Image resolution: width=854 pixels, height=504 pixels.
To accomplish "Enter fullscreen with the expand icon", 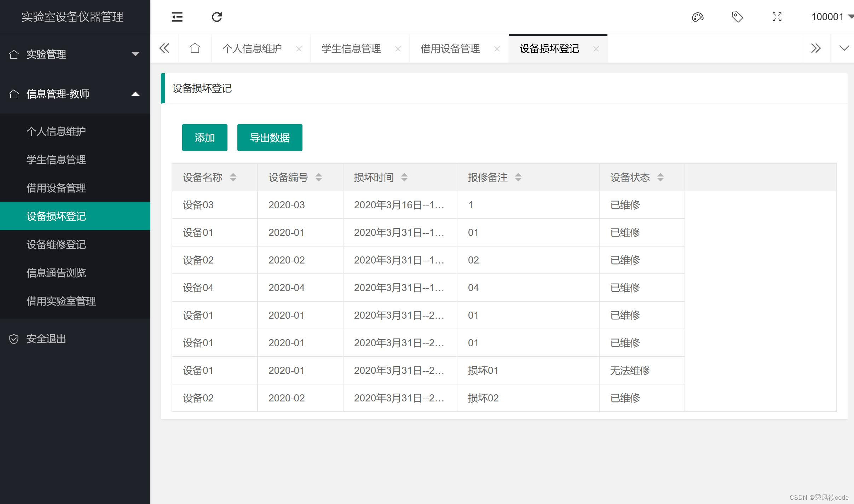I will click(x=777, y=17).
